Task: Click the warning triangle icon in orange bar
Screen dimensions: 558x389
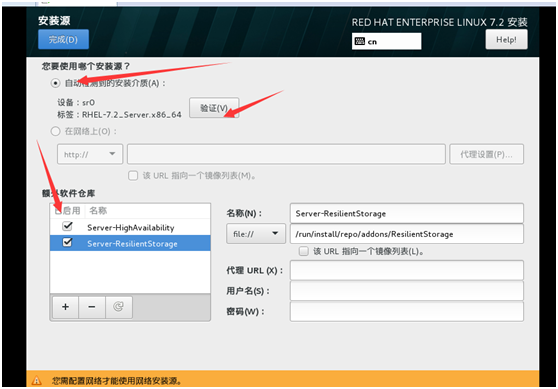Action: [x=36, y=381]
